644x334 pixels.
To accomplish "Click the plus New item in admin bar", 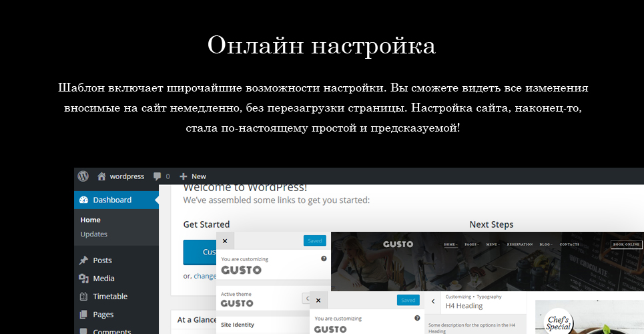I will point(193,176).
